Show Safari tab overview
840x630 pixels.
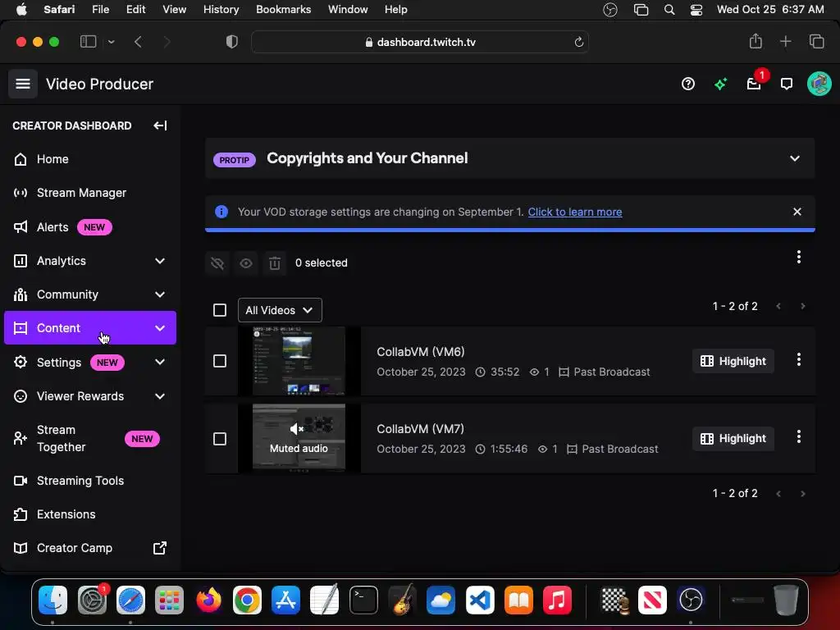click(816, 41)
